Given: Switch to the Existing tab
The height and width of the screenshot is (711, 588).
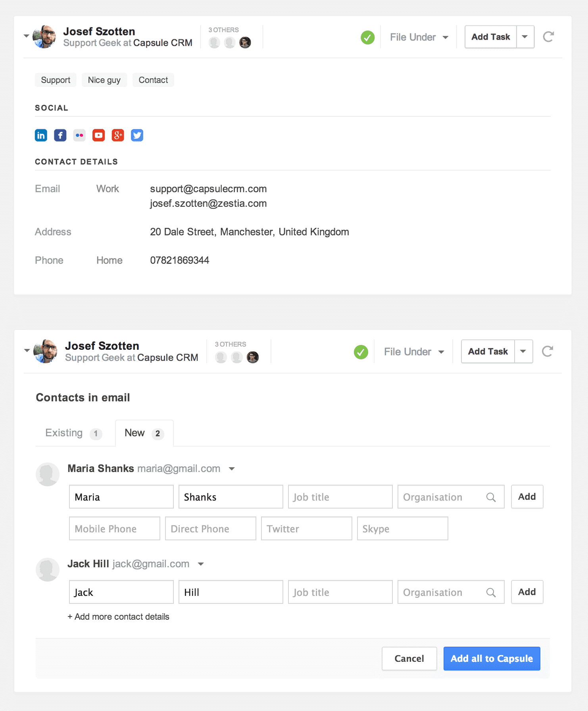Looking at the screenshot, I should coord(74,433).
